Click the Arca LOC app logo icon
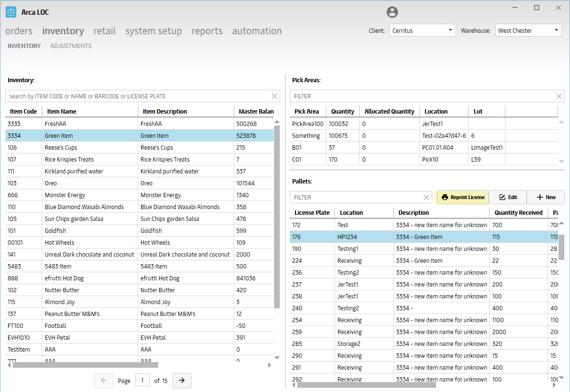Image resolution: width=570 pixels, height=392 pixels. [11, 12]
